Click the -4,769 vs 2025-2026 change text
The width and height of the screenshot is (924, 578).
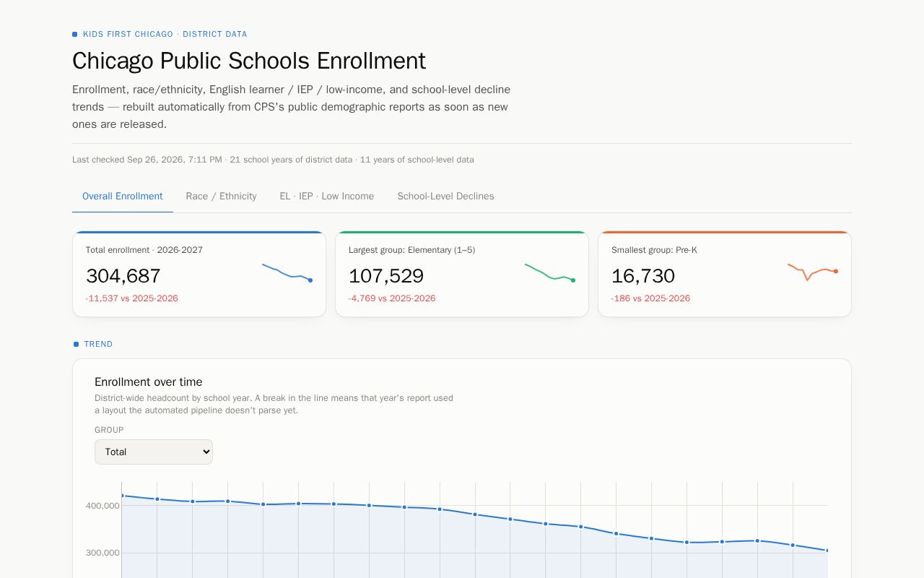pyautogui.click(x=392, y=298)
